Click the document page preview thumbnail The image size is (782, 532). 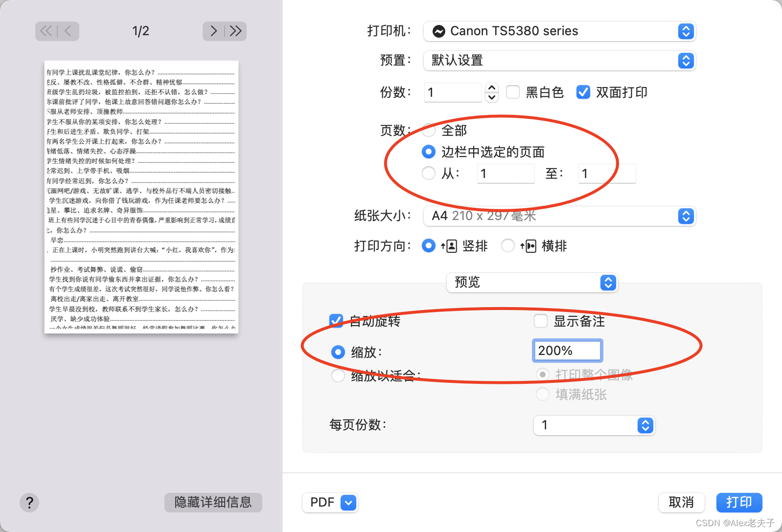point(141,197)
